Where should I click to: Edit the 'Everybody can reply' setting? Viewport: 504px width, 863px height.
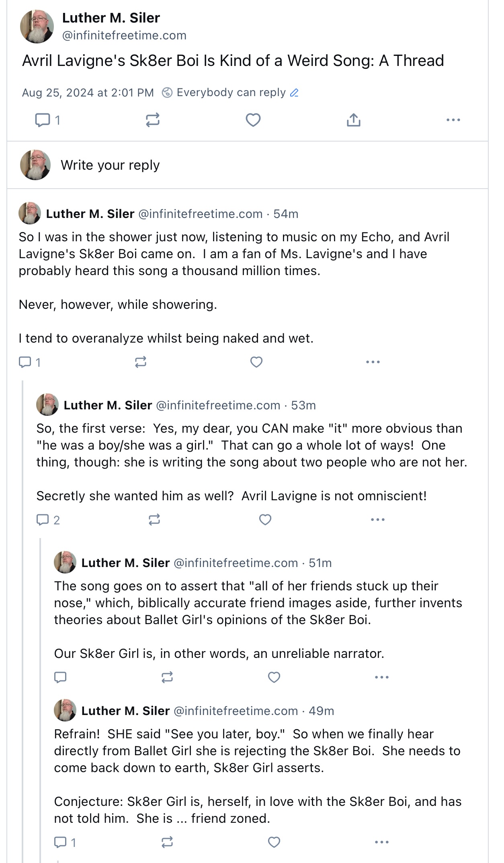pyautogui.click(x=294, y=93)
